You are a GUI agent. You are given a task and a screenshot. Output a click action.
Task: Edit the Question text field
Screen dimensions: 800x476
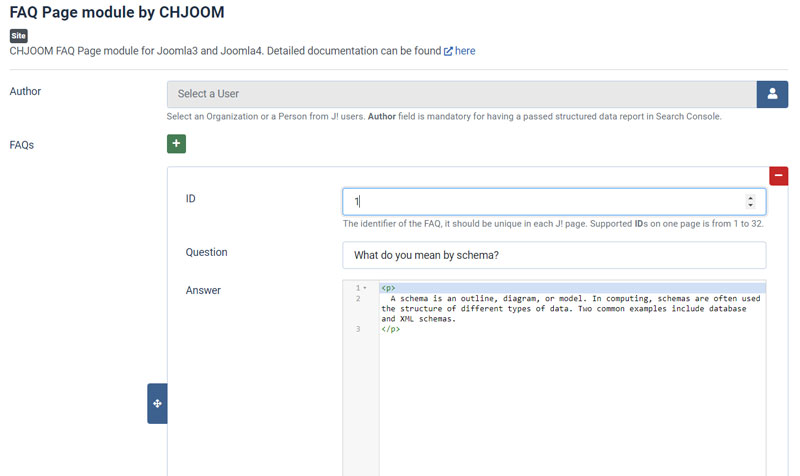554,255
